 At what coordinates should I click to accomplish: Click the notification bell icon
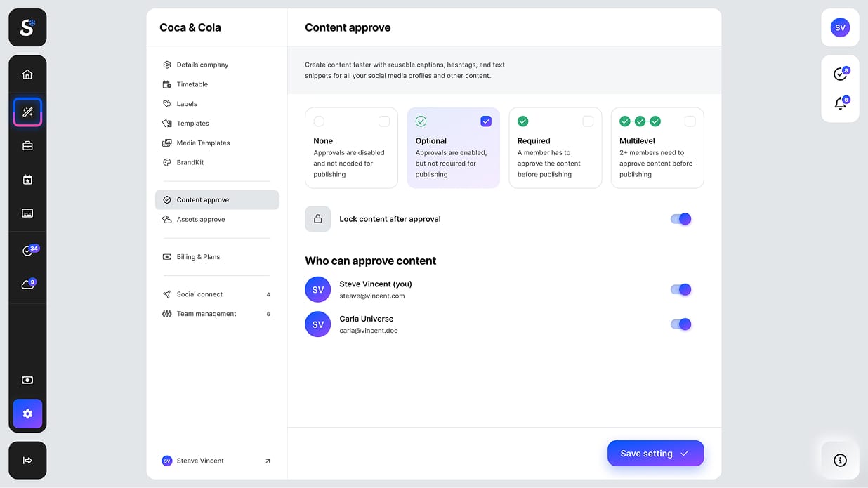[840, 104]
